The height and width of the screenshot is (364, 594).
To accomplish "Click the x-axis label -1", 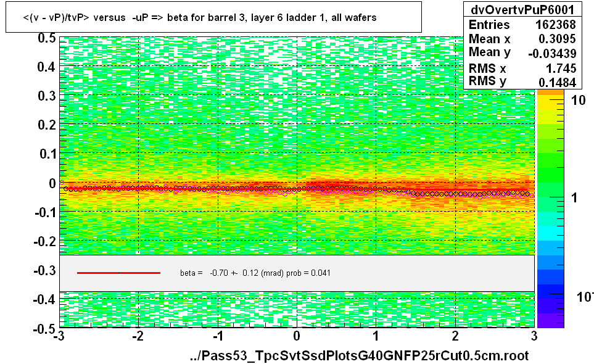I will pos(218,336).
